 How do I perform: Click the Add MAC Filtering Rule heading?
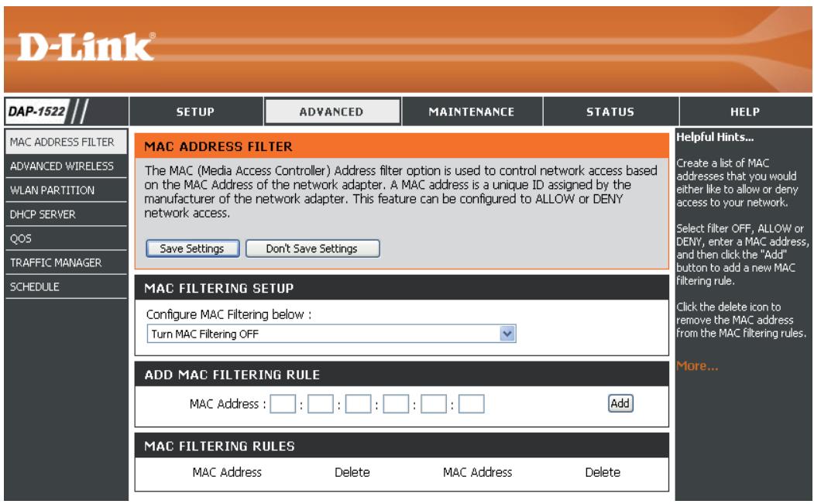point(232,375)
